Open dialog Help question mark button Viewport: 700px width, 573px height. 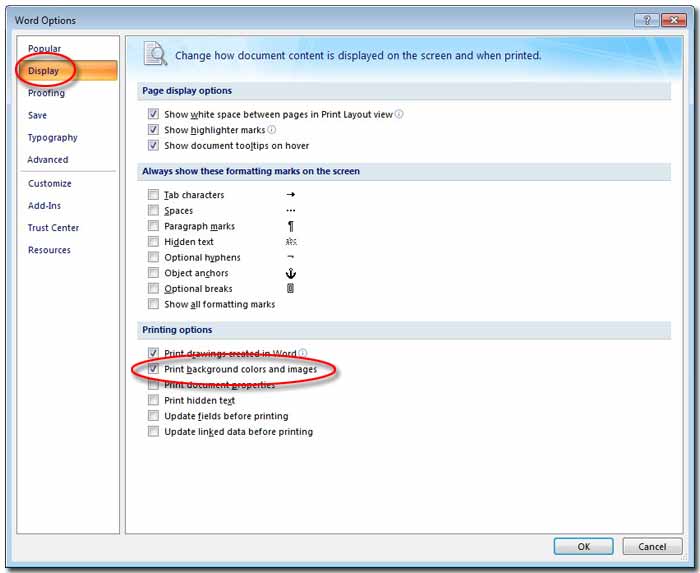(646, 20)
